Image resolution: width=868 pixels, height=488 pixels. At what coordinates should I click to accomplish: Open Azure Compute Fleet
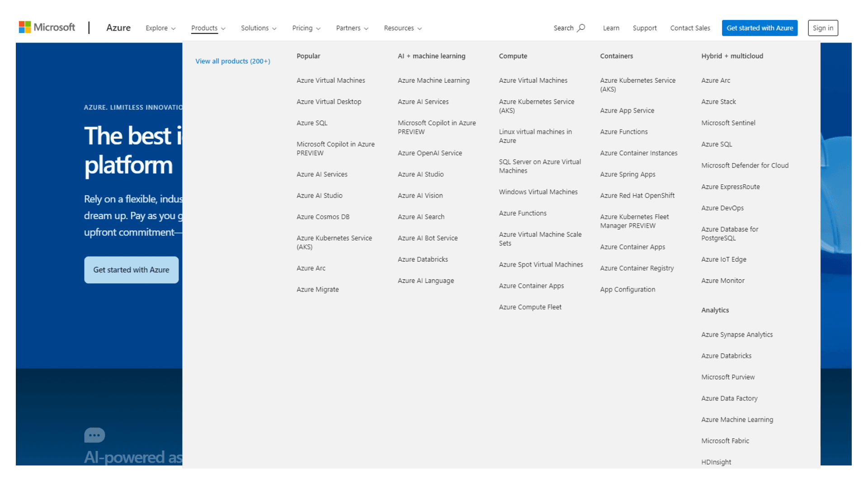pos(530,307)
